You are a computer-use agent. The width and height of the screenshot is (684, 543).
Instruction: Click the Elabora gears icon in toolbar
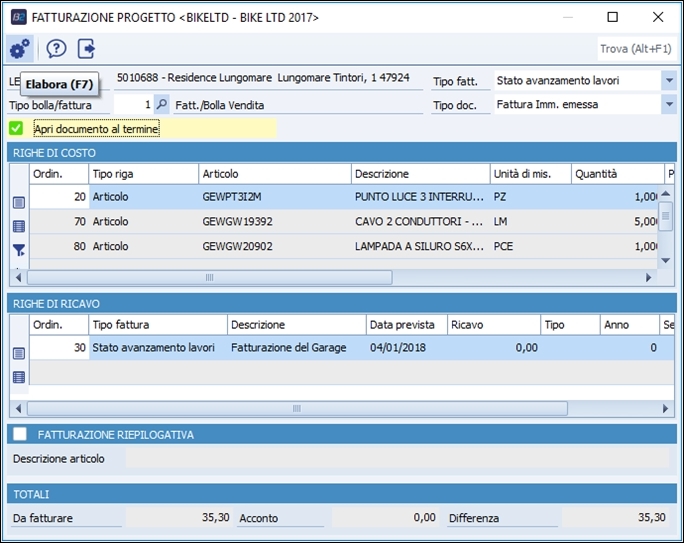[x=19, y=48]
